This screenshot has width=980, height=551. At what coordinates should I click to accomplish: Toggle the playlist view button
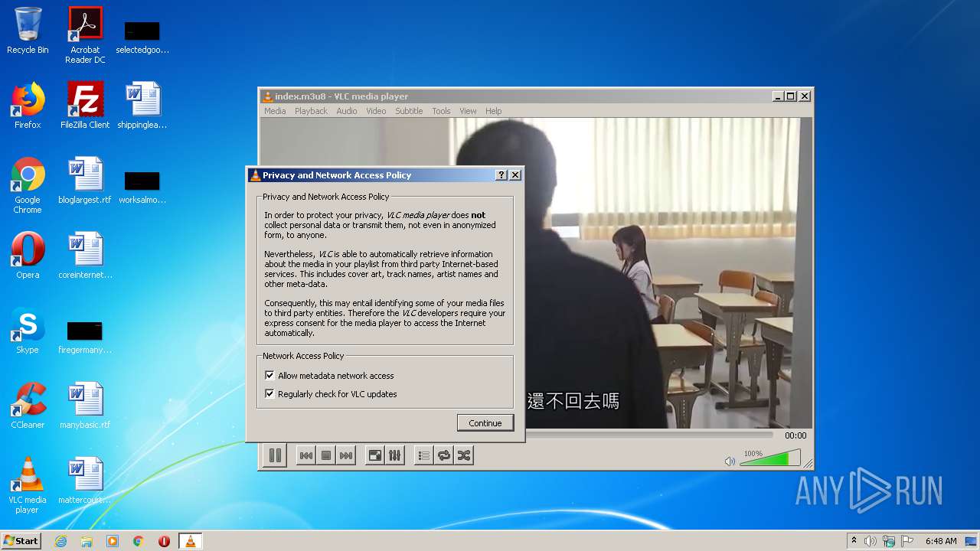pyautogui.click(x=423, y=455)
